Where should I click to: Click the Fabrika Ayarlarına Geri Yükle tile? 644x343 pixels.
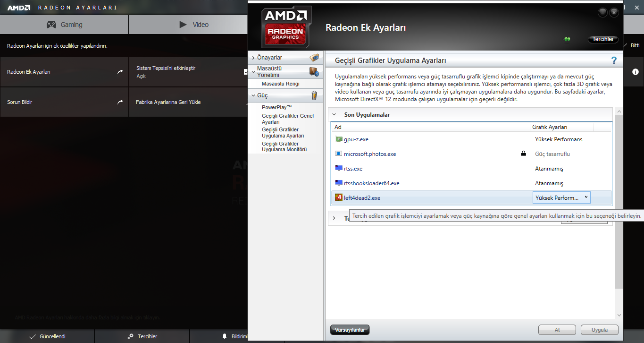point(188,102)
